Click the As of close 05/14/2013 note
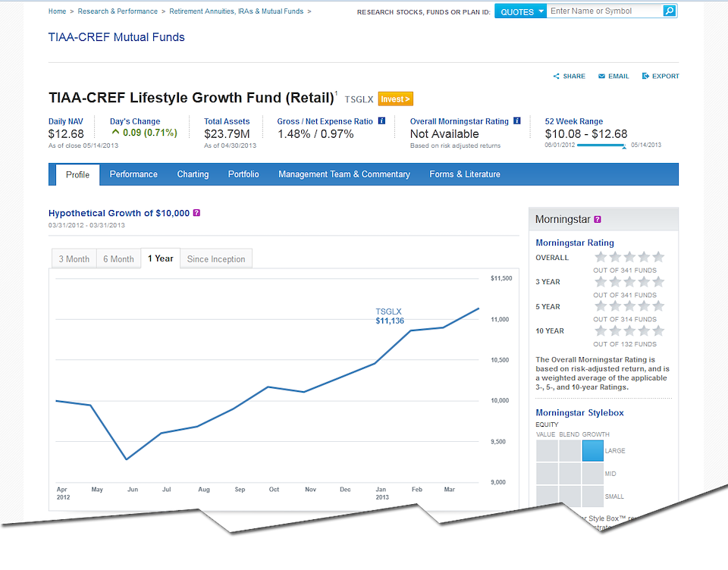 click(x=83, y=146)
